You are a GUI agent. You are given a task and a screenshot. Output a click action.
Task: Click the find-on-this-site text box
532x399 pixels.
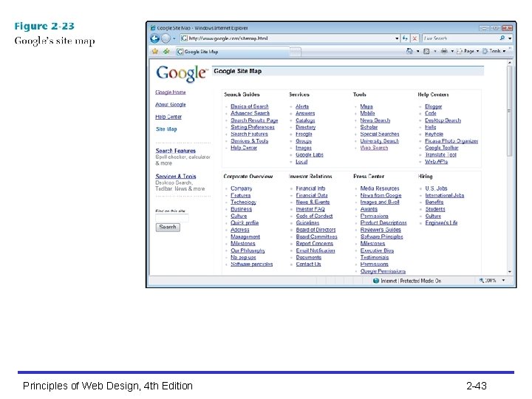171,218
